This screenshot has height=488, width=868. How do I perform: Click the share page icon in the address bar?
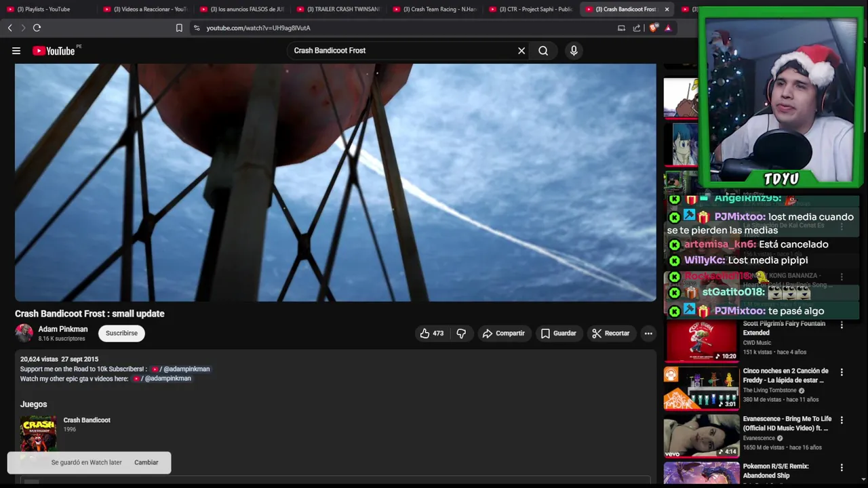pos(637,28)
